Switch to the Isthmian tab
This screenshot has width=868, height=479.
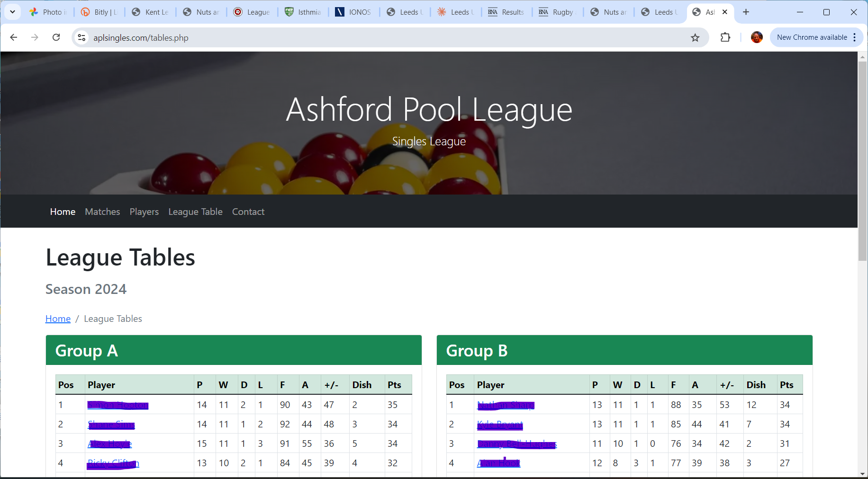(x=302, y=12)
